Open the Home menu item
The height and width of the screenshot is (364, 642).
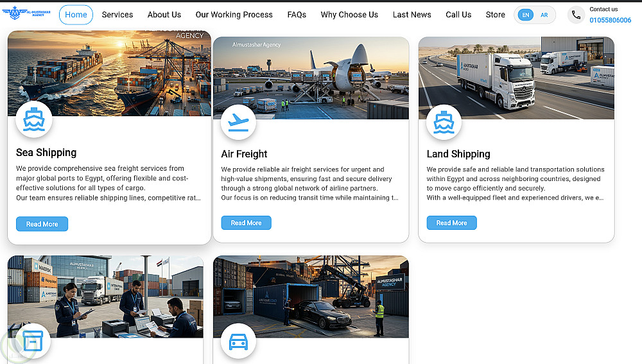coord(76,15)
